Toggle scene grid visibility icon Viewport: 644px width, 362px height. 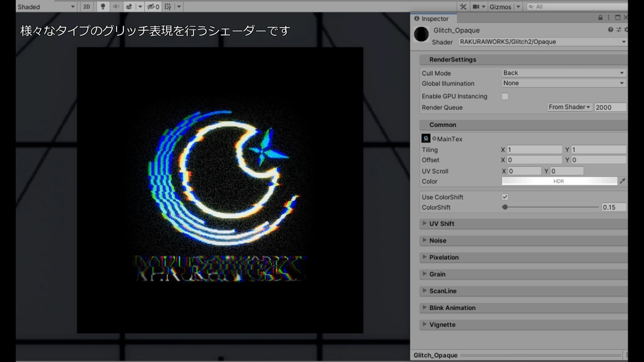(x=168, y=6)
